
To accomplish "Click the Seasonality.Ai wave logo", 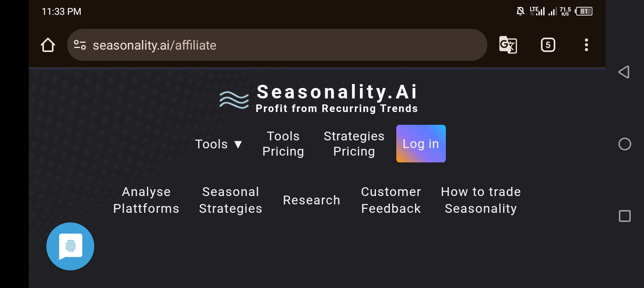I will 234,100.
